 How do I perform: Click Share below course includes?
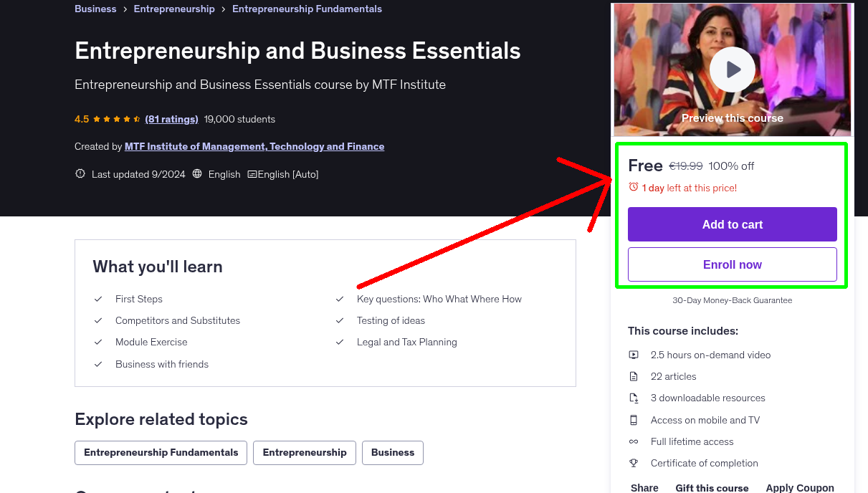click(x=644, y=487)
